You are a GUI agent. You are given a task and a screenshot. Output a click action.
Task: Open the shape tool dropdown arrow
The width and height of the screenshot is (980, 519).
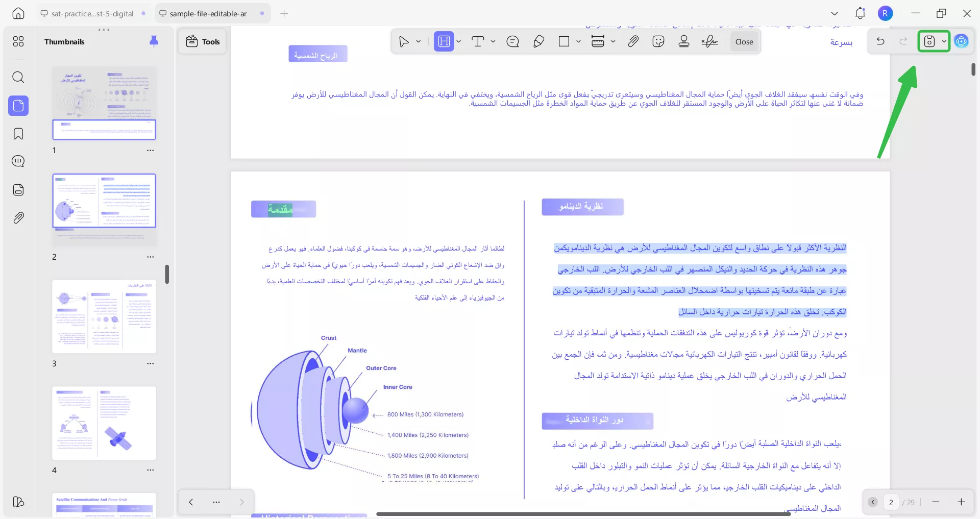pyautogui.click(x=578, y=41)
